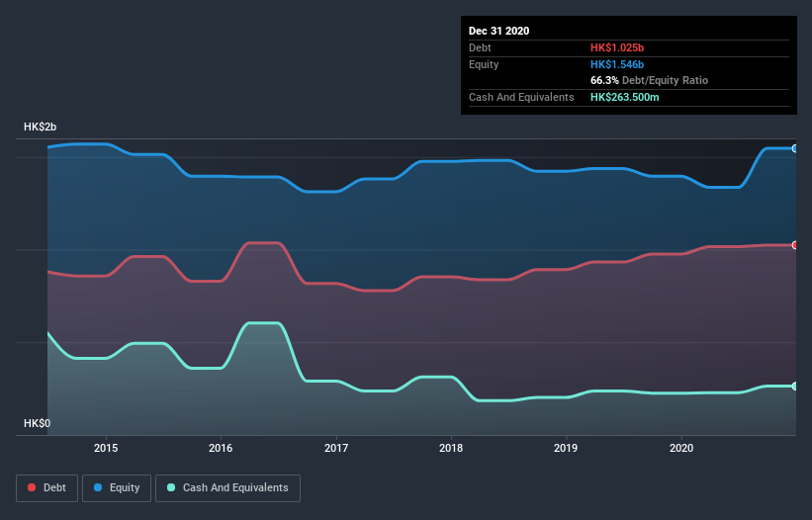Select the red Debt end-point marker
The image size is (812, 520).
coord(795,245)
